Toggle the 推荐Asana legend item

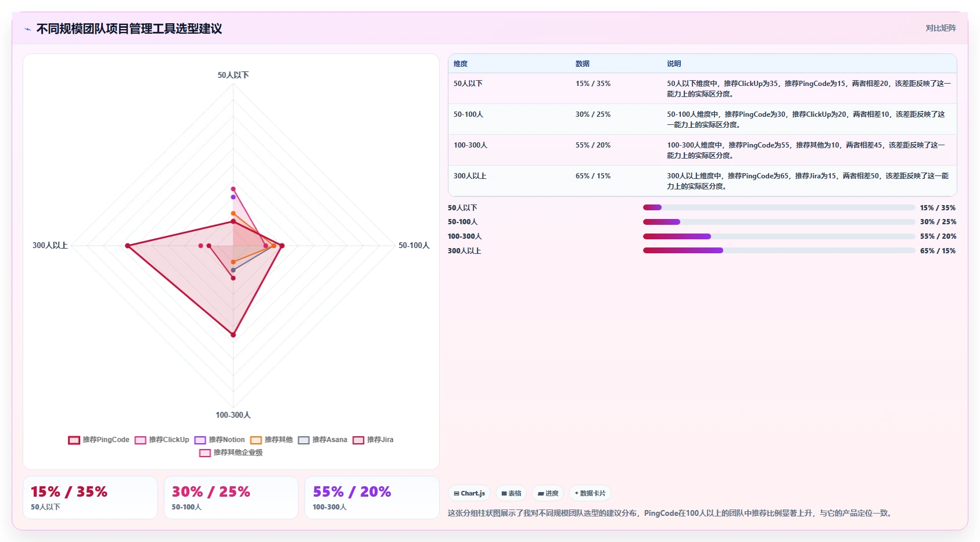pos(322,440)
